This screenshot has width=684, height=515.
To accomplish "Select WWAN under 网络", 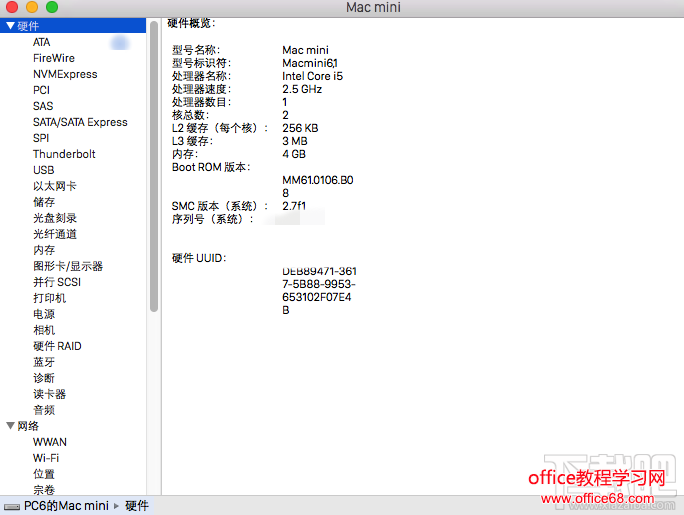I will tap(50, 442).
